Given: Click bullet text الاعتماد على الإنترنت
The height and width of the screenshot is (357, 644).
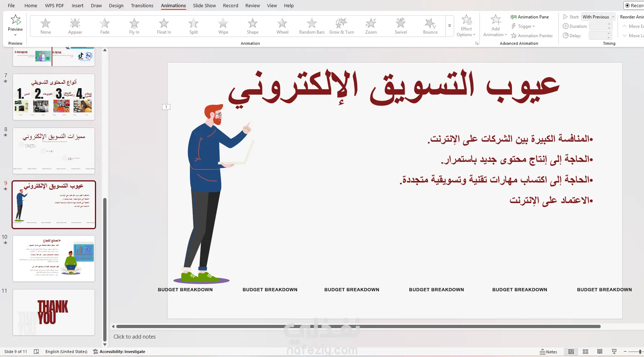Looking at the screenshot, I should click(x=551, y=200).
